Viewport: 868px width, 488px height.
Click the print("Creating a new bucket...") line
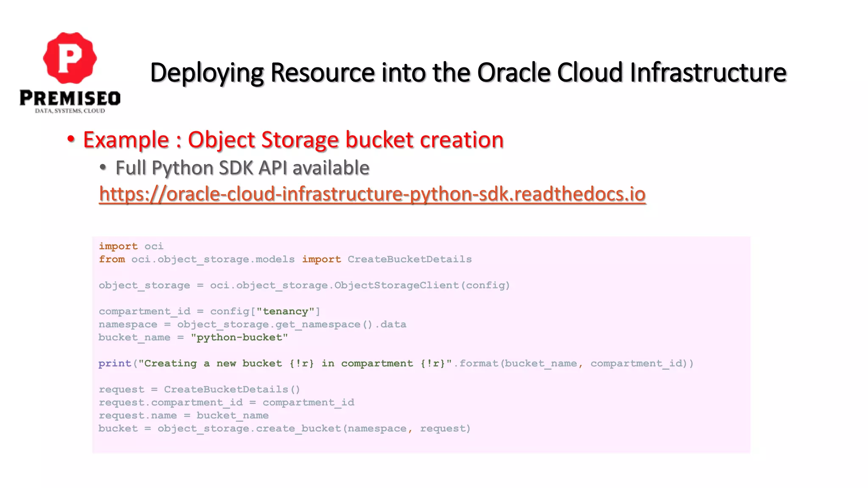(x=396, y=363)
